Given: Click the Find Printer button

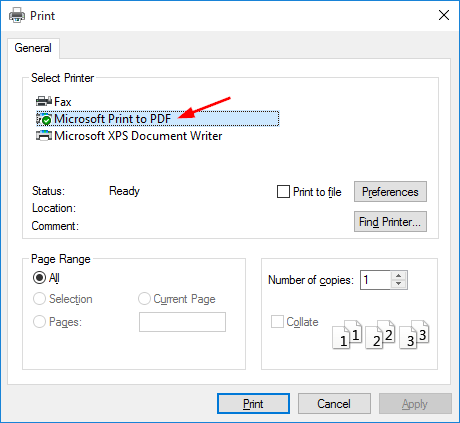Looking at the screenshot, I should 390,221.
